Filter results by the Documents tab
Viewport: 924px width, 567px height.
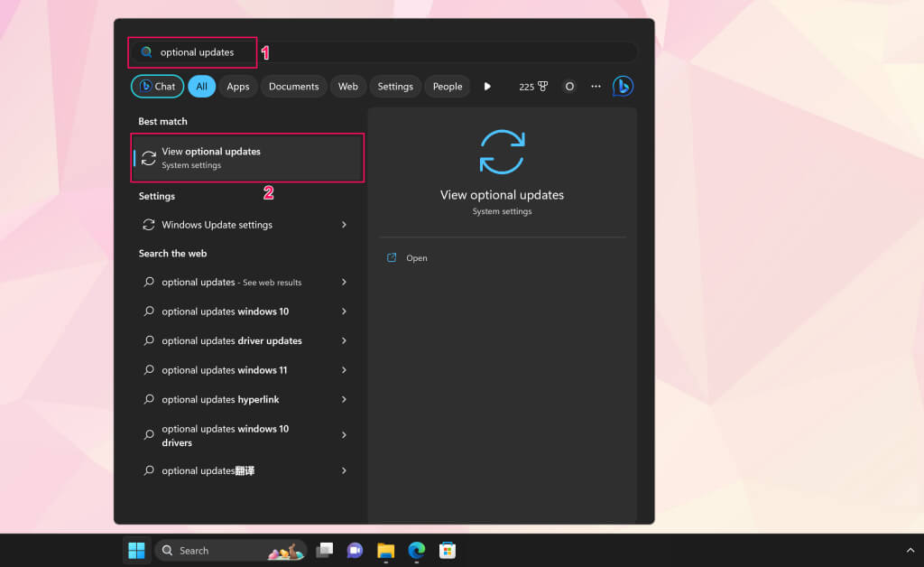click(x=293, y=87)
